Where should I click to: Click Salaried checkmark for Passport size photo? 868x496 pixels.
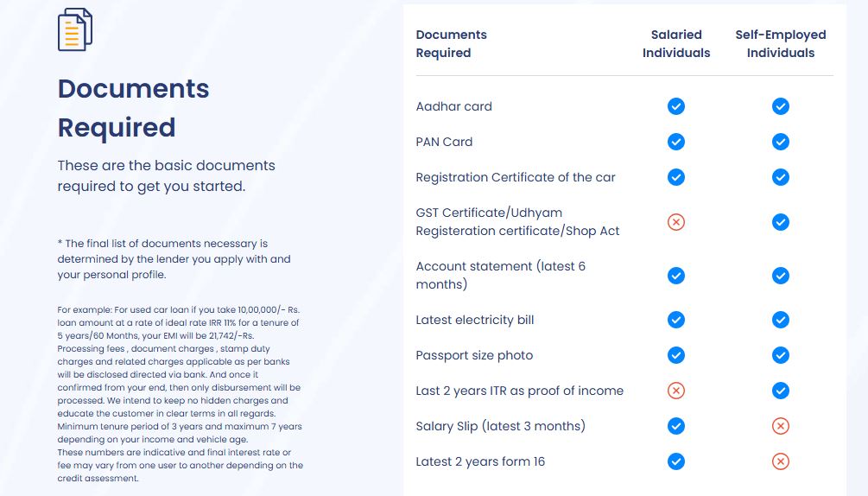pos(676,355)
